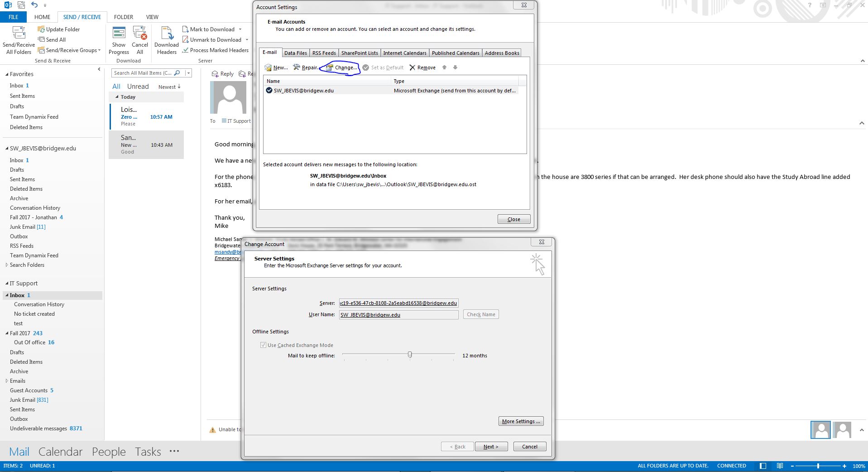Screen dimensions: 868x472
Task: Switch to the Data Files tab
Action: click(x=295, y=53)
